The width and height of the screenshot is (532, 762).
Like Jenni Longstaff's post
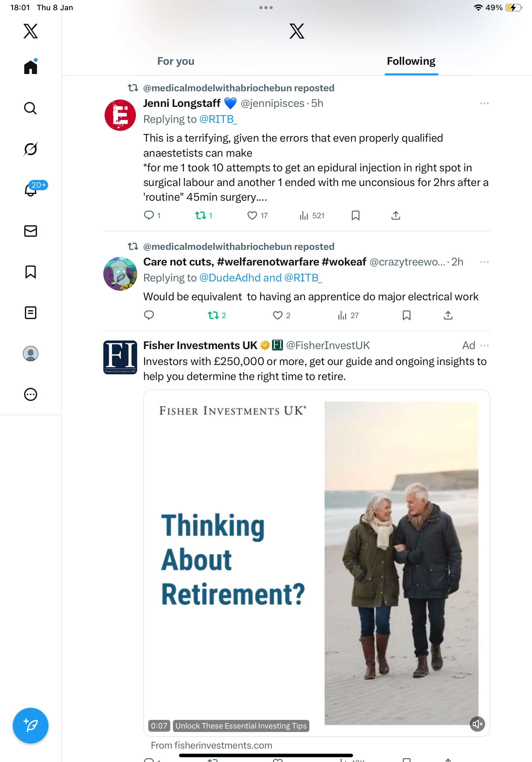(252, 216)
